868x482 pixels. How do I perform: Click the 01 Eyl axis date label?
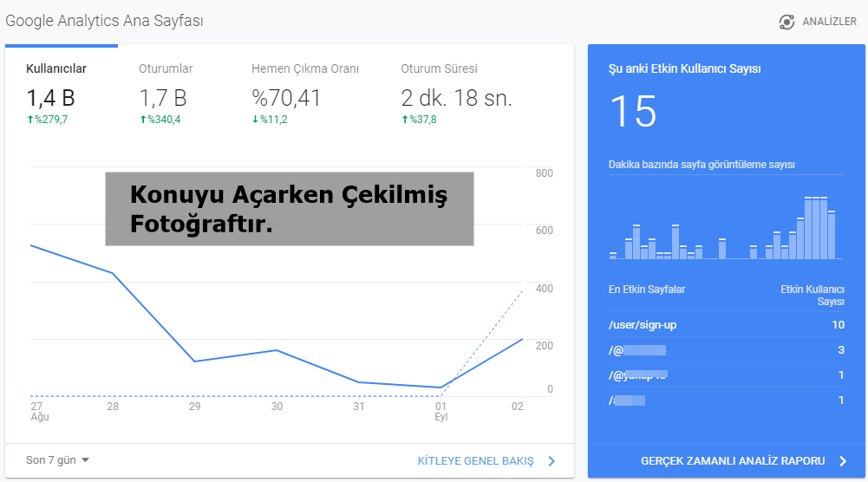(x=441, y=411)
